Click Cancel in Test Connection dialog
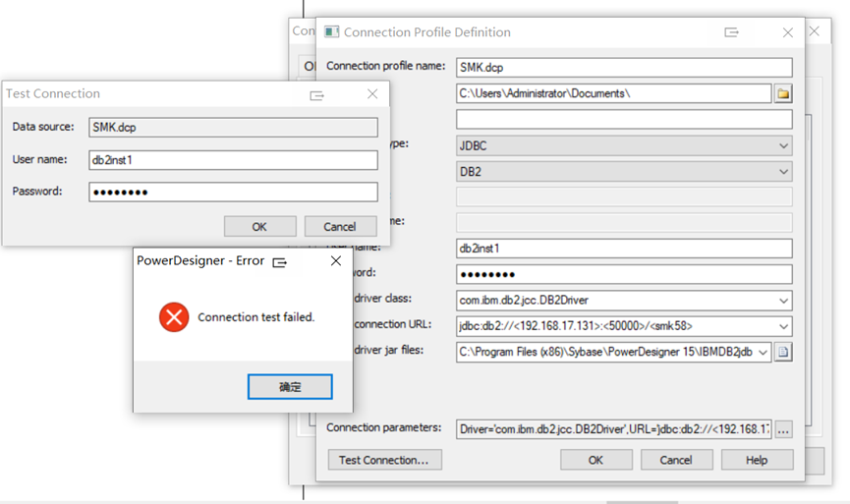 340,227
